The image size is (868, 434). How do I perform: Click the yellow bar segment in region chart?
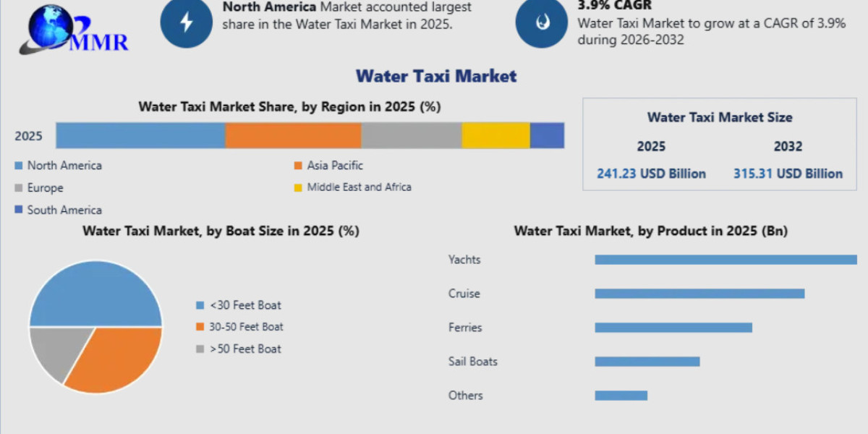click(495, 135)
